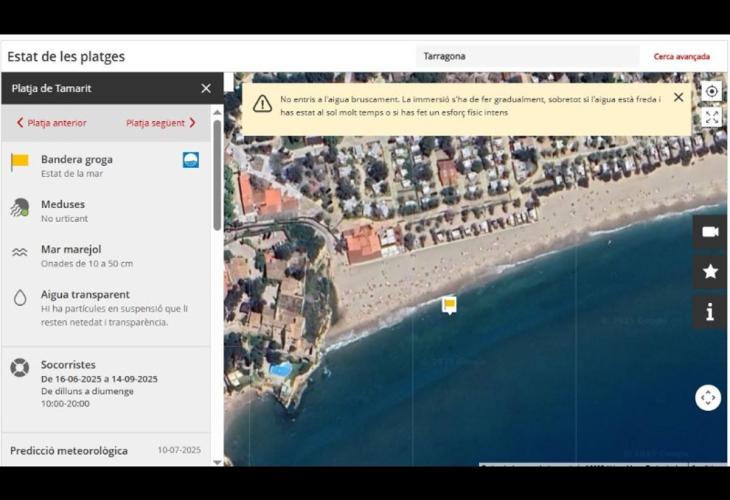This screenshot has height=500, width=730.
Task: Toggle fullscreen map view
Action: point(711,117)
